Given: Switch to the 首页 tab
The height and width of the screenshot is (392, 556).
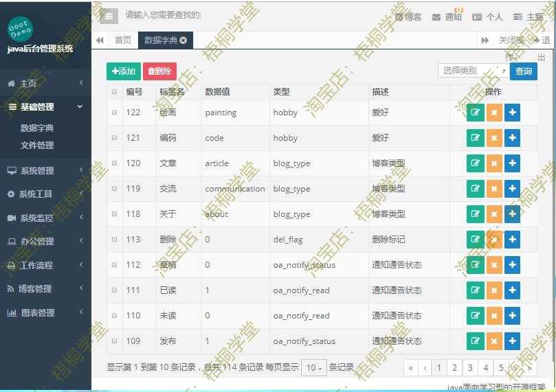Looking at the screenshot, I should [x=123, y=41].
